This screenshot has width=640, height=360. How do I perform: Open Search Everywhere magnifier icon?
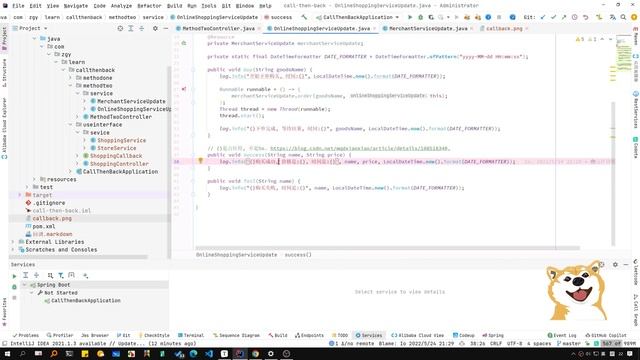tap(623, 17)
